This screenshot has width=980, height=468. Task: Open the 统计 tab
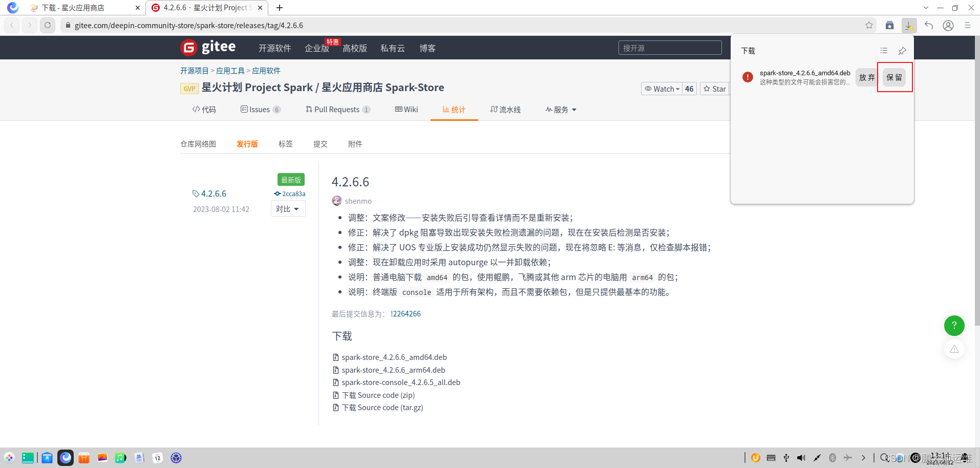click(454, 109)
